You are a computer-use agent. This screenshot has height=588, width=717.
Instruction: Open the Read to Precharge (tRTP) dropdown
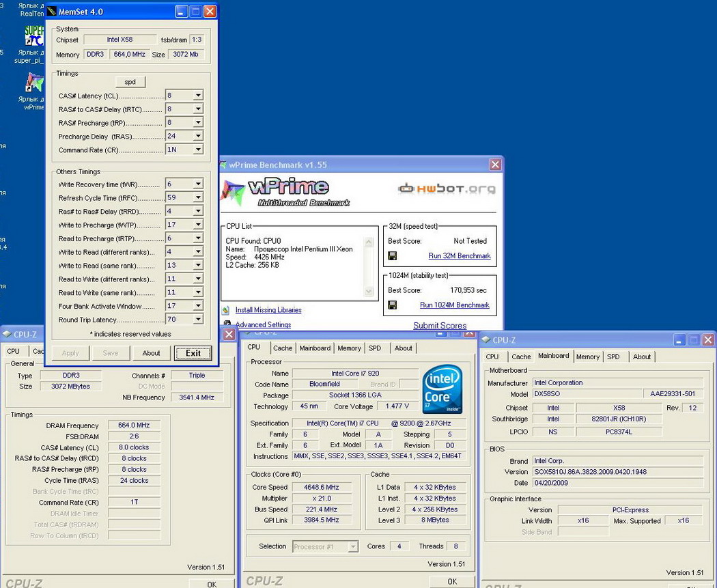(198, 238)
